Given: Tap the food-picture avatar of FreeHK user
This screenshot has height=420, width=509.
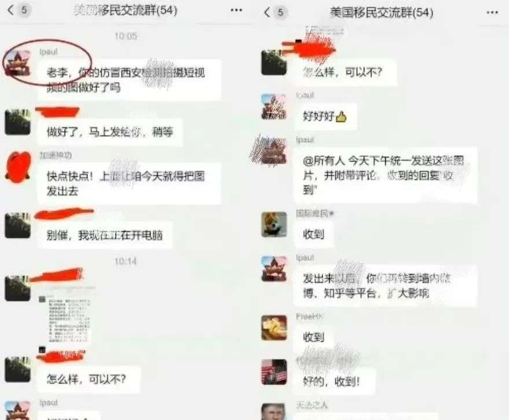Looking at the screenshot, I should point(274,327).
